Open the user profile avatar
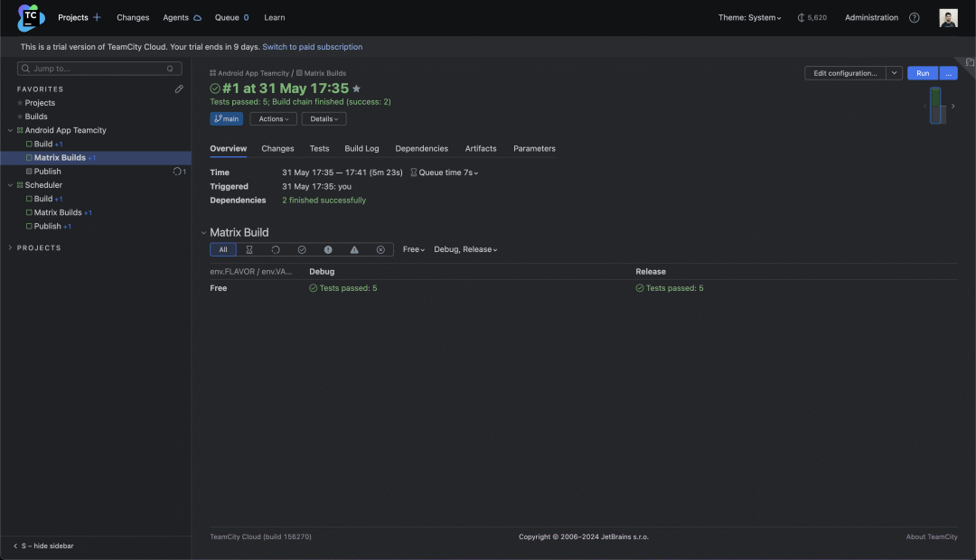 948,17
